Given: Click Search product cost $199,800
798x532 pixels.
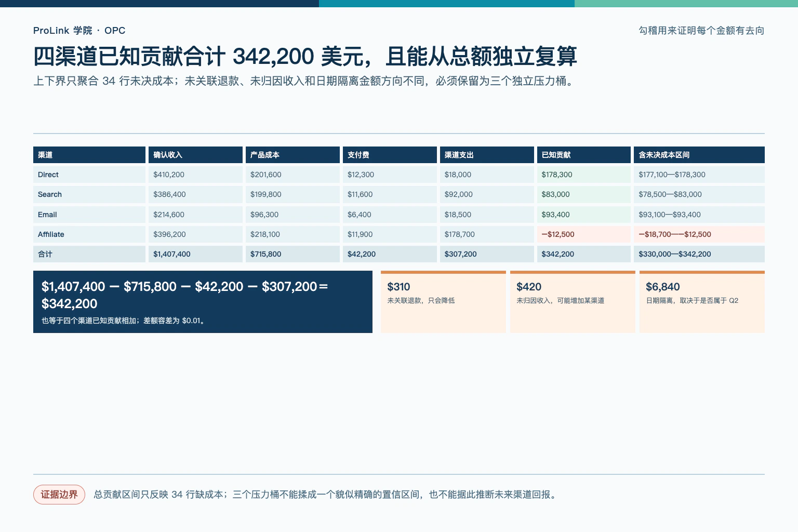Looking at the screenshot, I should tap(292, 194).
